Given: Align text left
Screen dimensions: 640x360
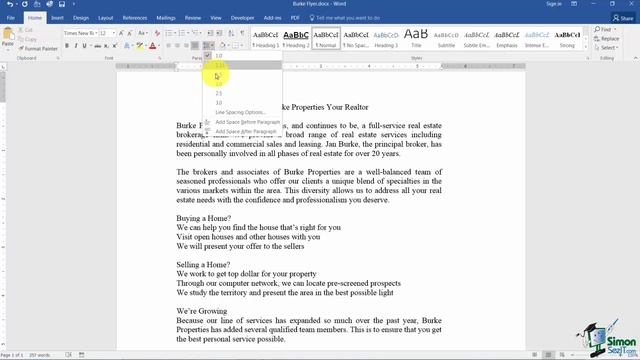Looking at the screenshot, I should point(169,46).
